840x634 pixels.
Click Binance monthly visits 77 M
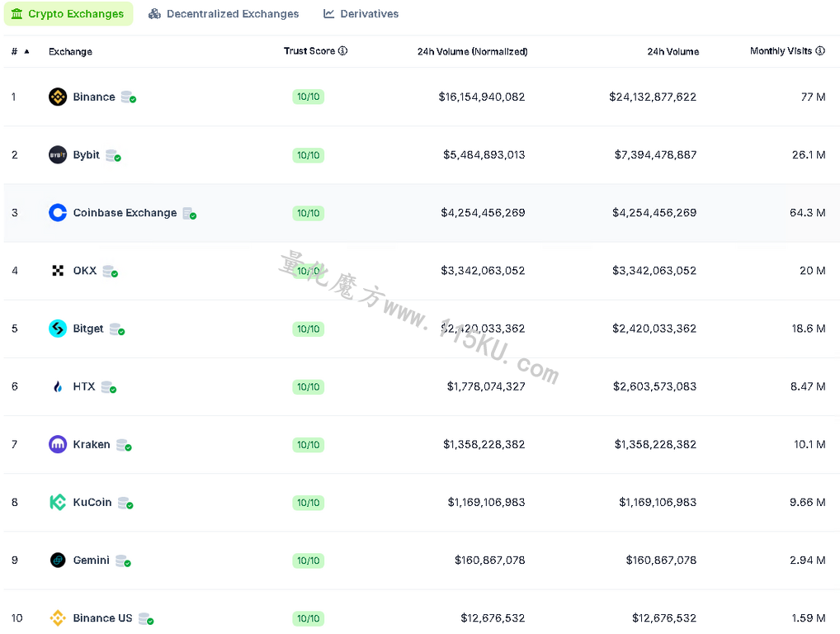814,97
